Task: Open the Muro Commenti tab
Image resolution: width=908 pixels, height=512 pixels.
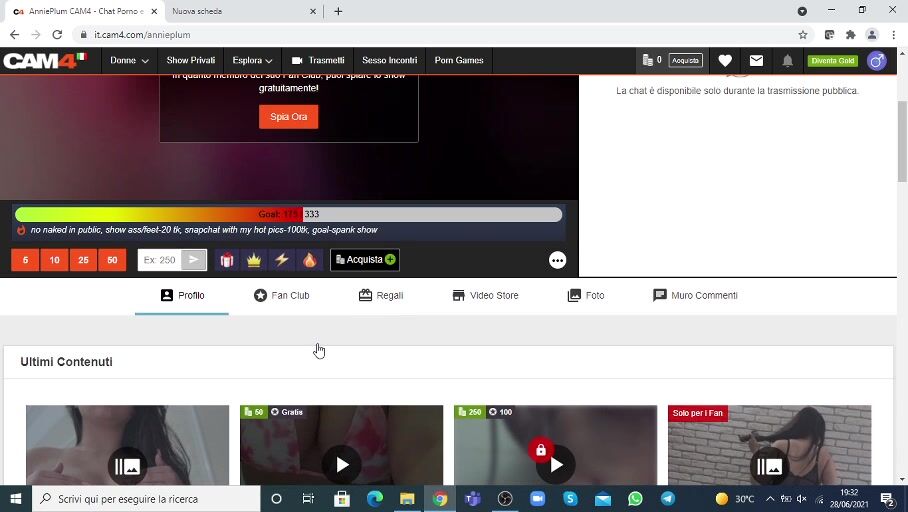Action: (x=695, y=296)
